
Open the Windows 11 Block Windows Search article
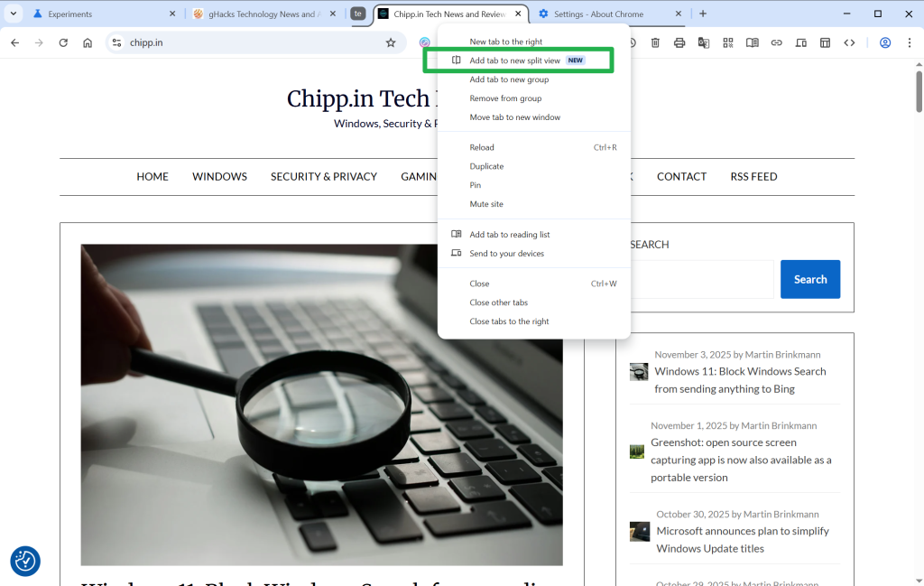(740, 379)
